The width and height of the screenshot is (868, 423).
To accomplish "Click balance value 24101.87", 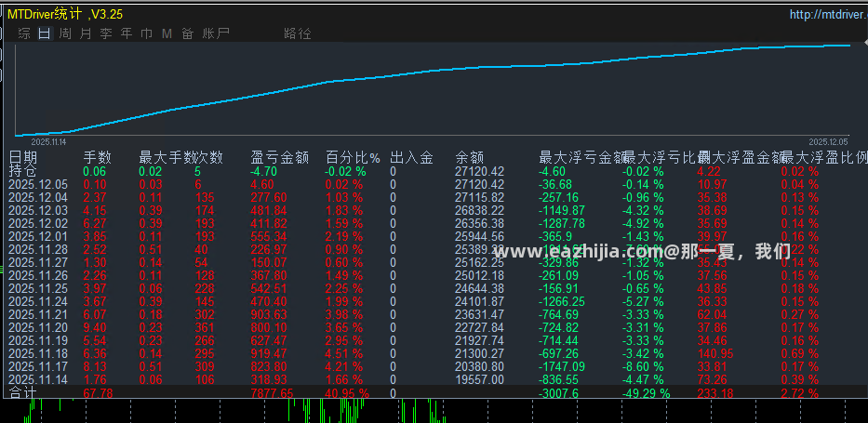I will click(479, 301).
